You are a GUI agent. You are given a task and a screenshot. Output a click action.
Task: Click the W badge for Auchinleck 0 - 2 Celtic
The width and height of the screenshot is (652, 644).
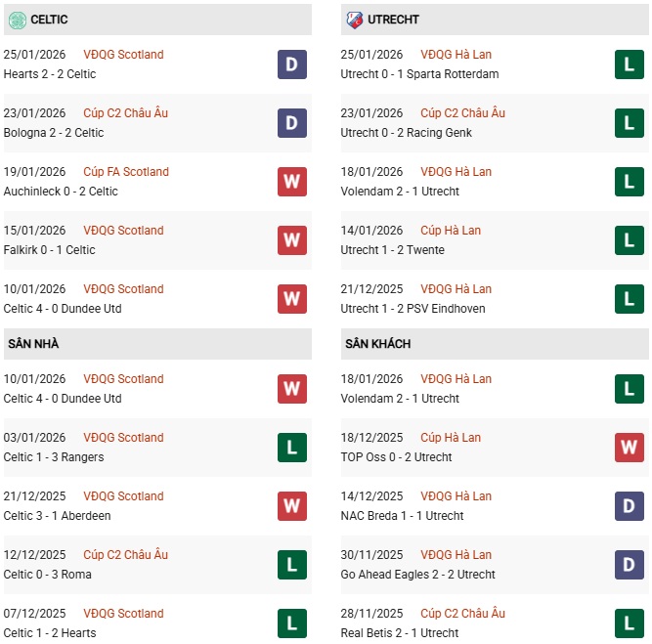coord(292,182)
